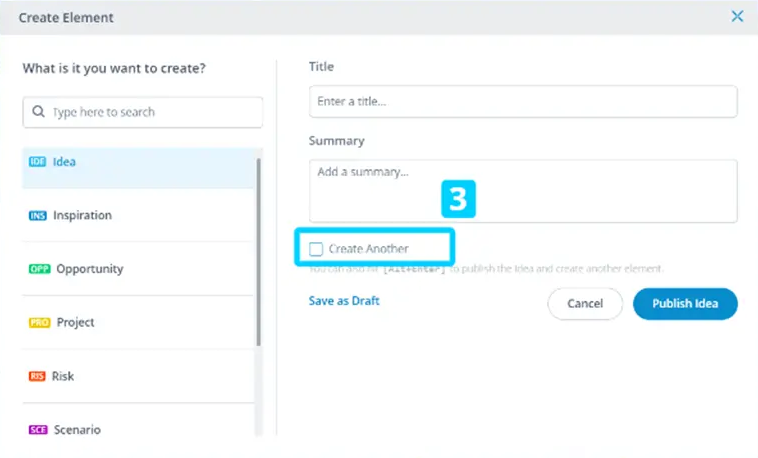Click the Cancel button

pyautogui.click(x=585, y=303)
